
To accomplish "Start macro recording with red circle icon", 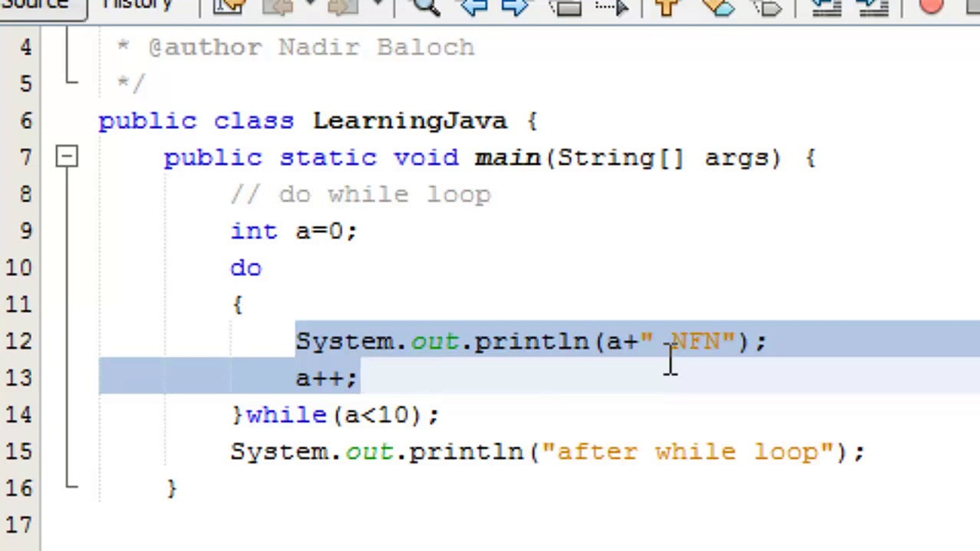I will [930, 7].
